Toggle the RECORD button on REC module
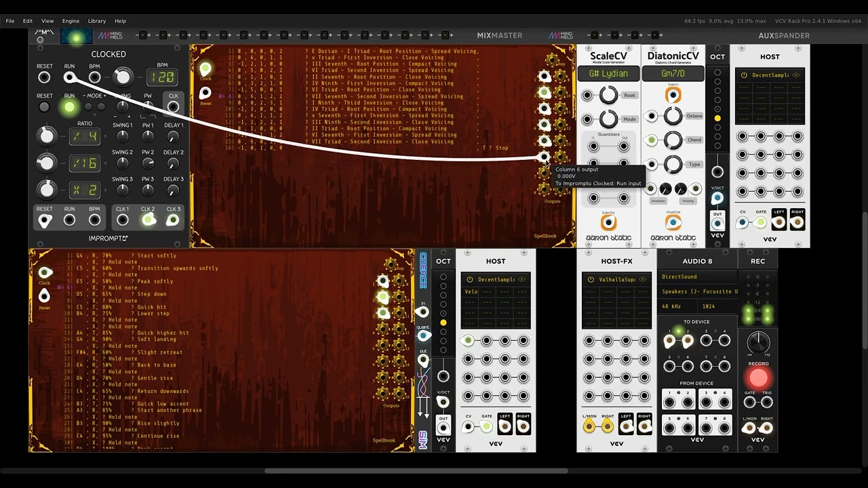868x488 pixels. (x=758, y=378)
